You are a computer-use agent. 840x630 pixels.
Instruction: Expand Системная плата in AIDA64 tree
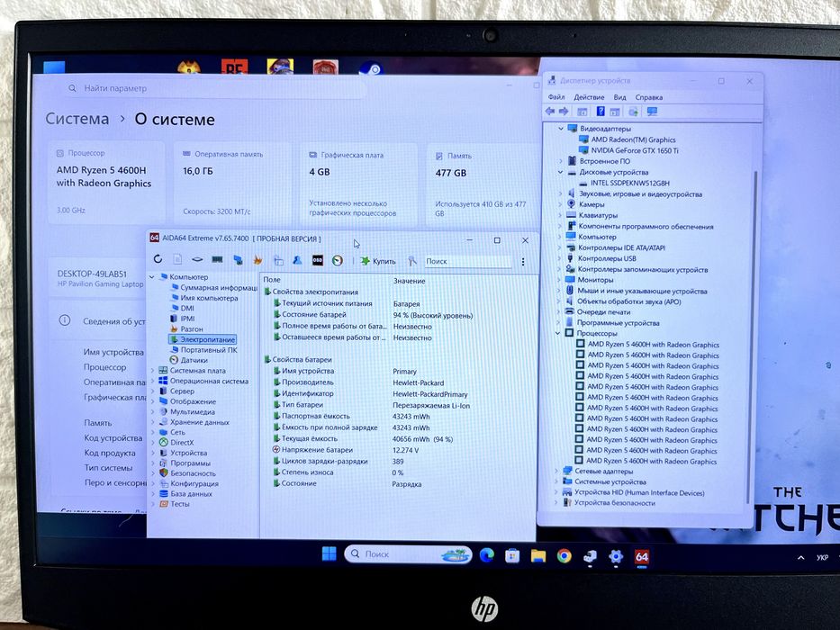coord(152,370)
